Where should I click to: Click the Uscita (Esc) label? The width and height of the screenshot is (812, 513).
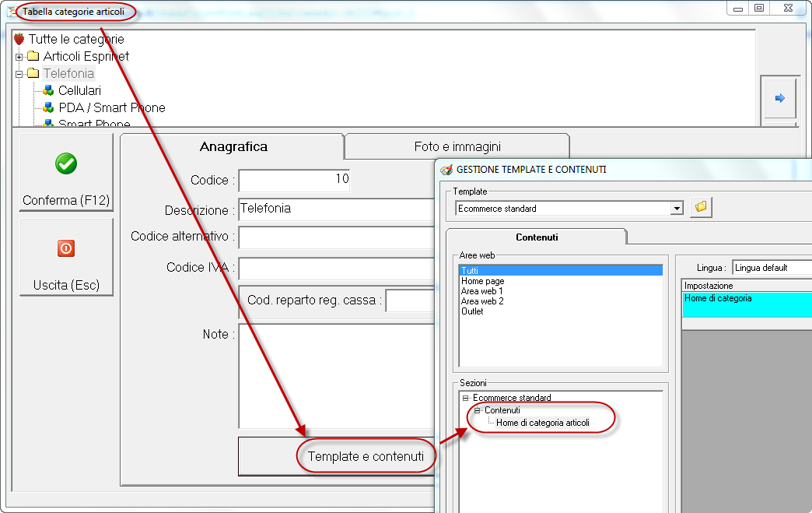click(x=66, y=285)
